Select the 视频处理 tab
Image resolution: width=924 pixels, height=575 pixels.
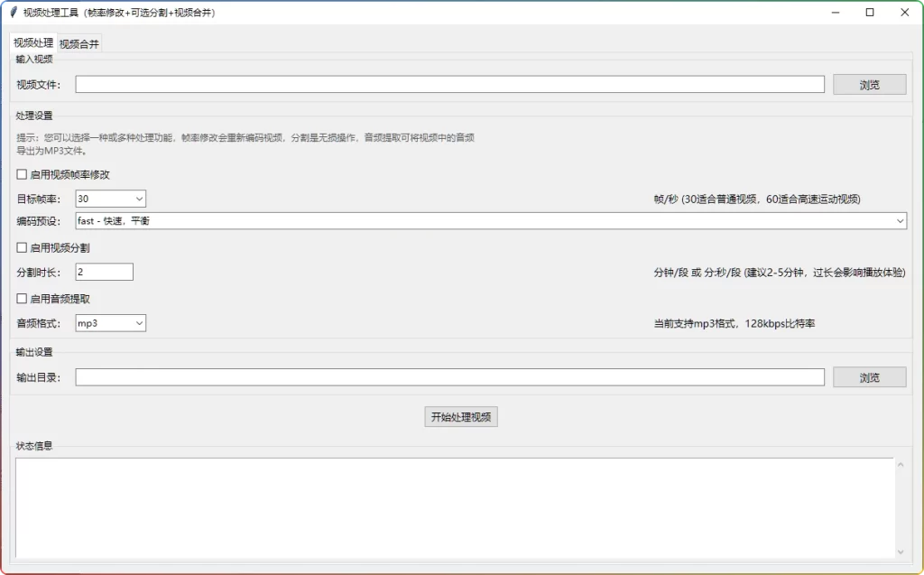click(32, 42)
